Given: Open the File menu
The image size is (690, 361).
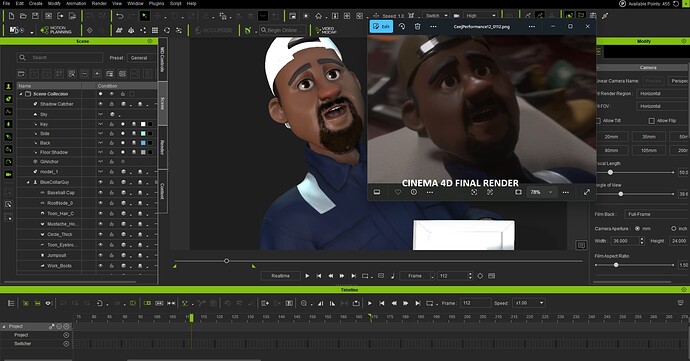Looking at the screenshot, I should [x=6, y=4].
